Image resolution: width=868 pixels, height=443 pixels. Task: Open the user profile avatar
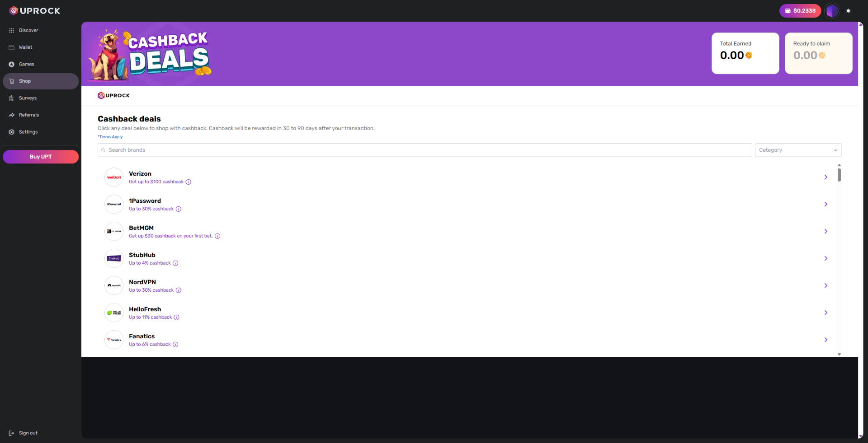point(832,11)
